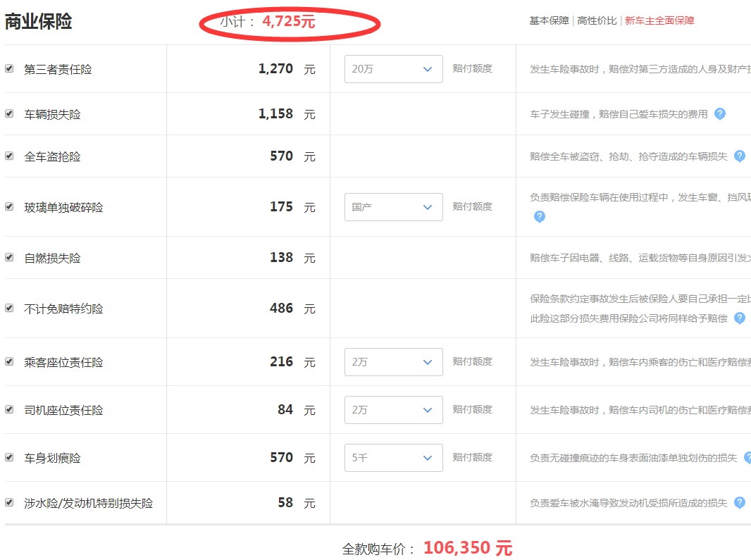Viewport: 751px width, 560px height.
Task: Click the 第三者责任险 label
Action: pos(58,70)
